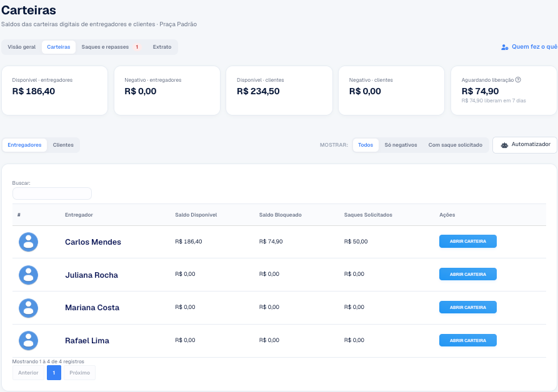The image size is (558, 392).
Task: Click the Próximo pagination button
Action: (x=80, y=373)
